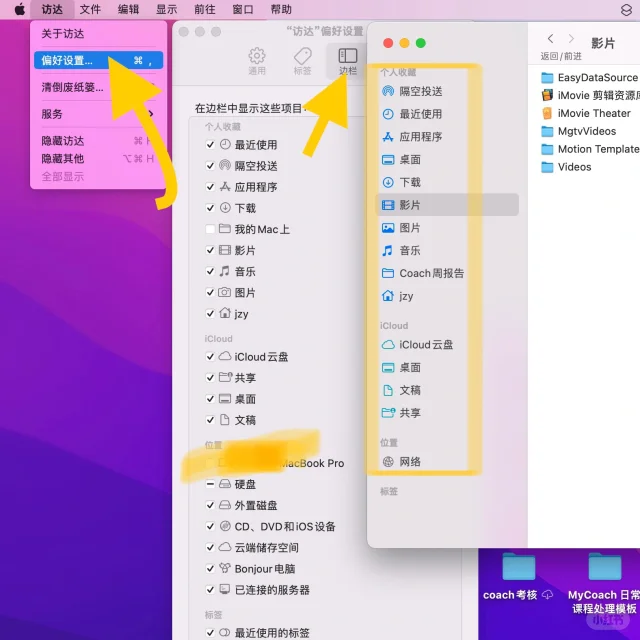
Task: Toggle the 最近使用的标签 checkbox
Action: click(x=210, y=633)
